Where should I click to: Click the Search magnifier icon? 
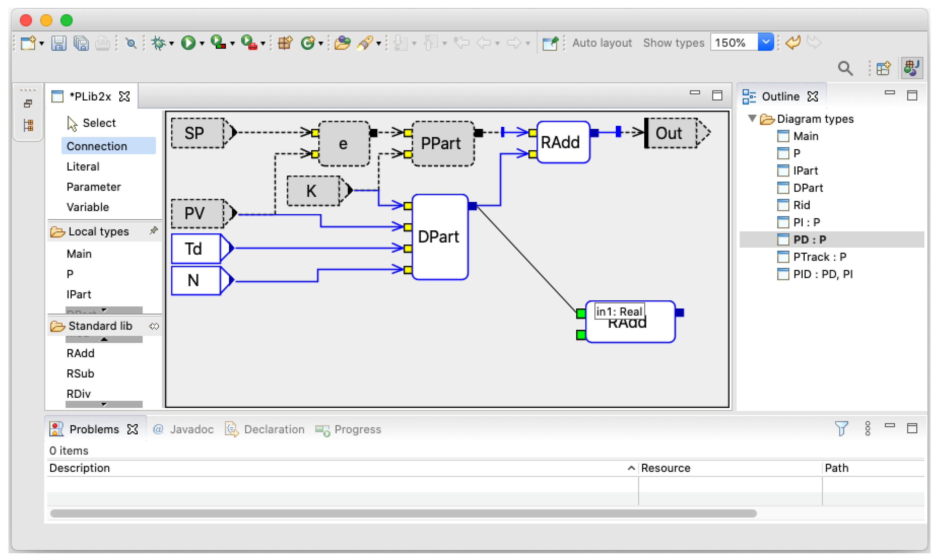tap(845, 68)
